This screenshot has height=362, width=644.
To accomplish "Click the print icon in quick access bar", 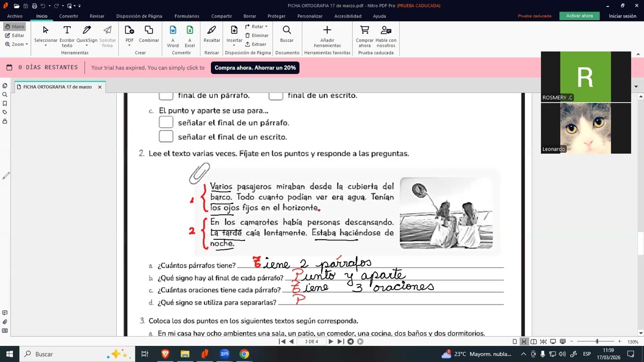I will pyautogui.click(x=34, y=6).
